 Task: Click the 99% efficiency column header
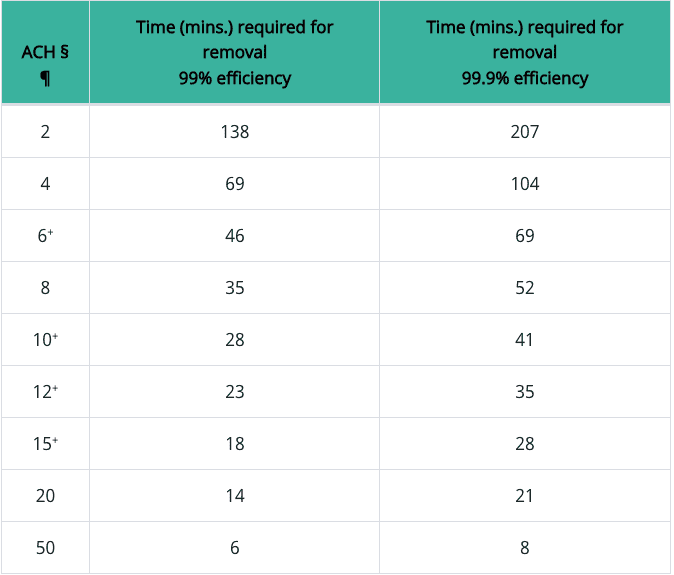pos(234,52)
